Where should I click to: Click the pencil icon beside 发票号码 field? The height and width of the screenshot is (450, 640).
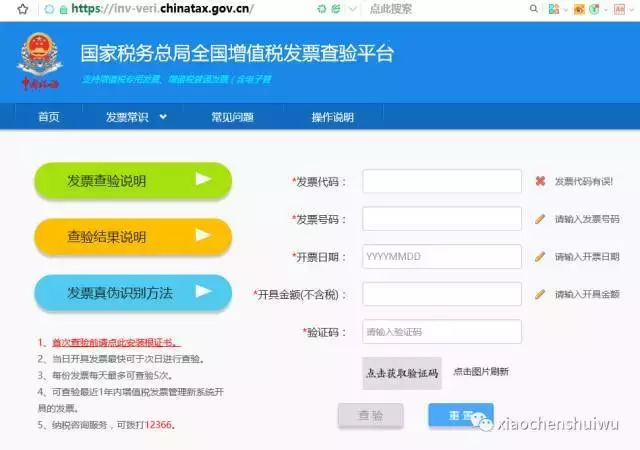(540, 219)
